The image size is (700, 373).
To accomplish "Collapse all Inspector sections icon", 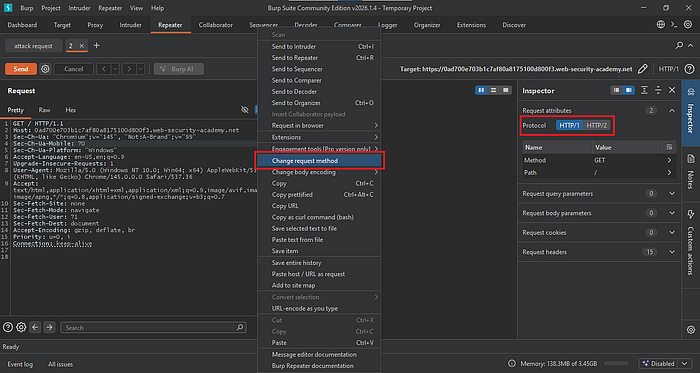I will 658,91.
